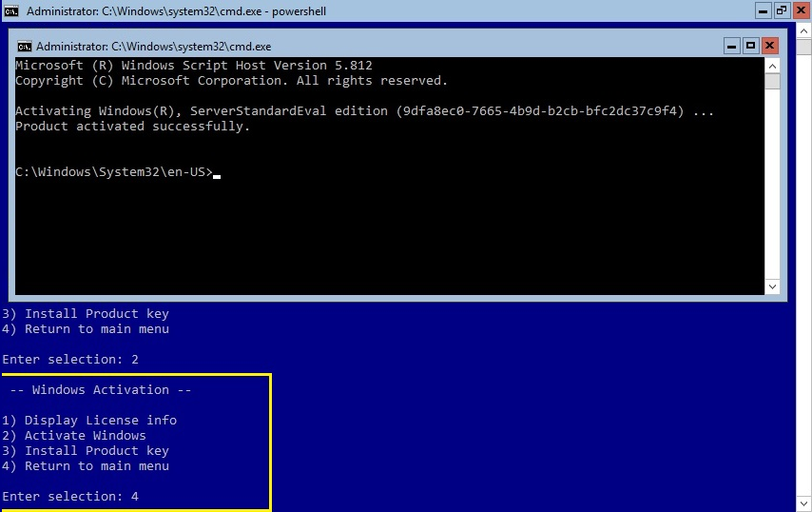Restore down the outer powershell window

[782, 10]
